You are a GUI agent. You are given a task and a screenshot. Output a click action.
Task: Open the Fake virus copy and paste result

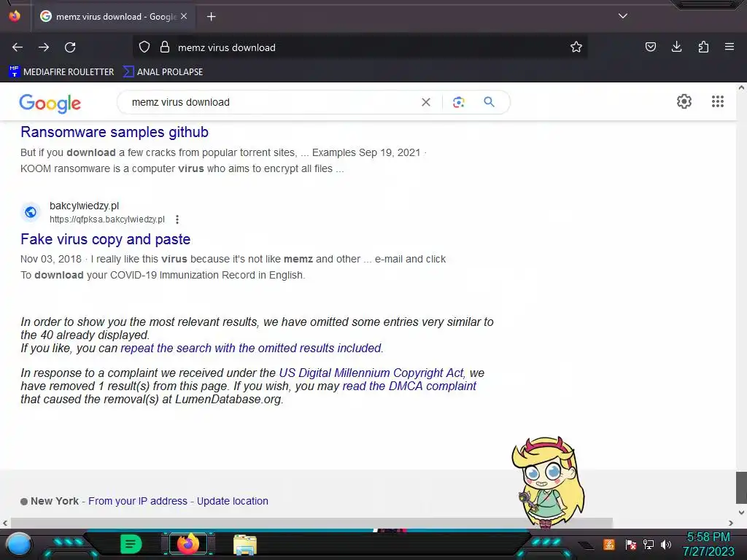105,239
